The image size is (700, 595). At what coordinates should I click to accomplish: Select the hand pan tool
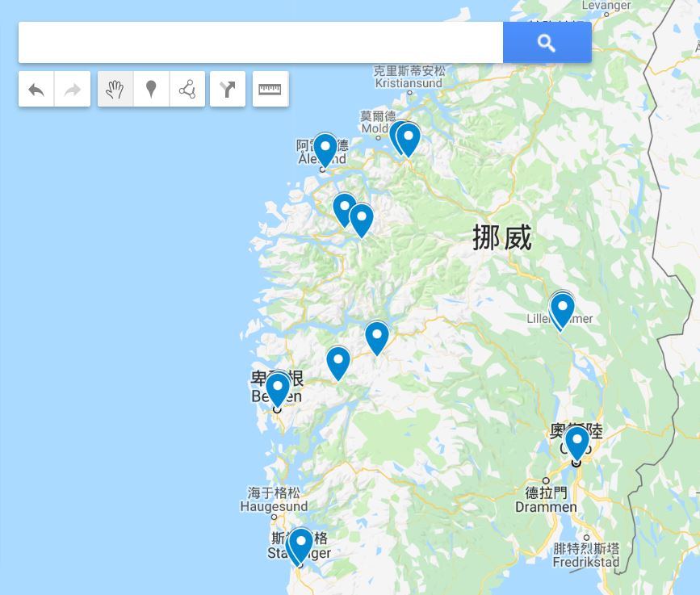[115, 89]
